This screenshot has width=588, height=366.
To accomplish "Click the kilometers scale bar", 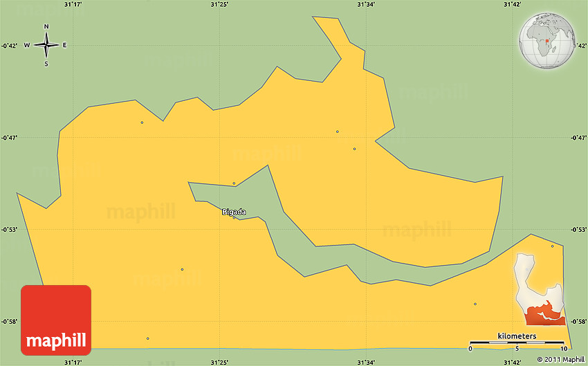I will click(x=516, y=340).
